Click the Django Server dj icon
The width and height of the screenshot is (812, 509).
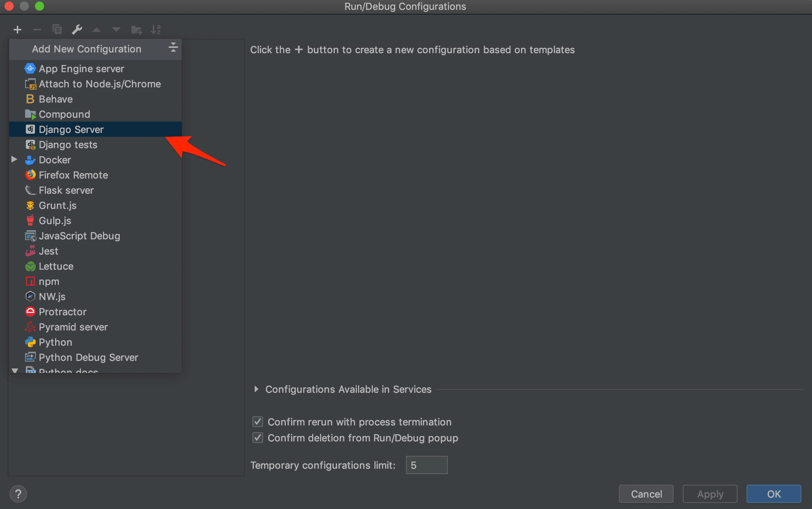(30, 130)
